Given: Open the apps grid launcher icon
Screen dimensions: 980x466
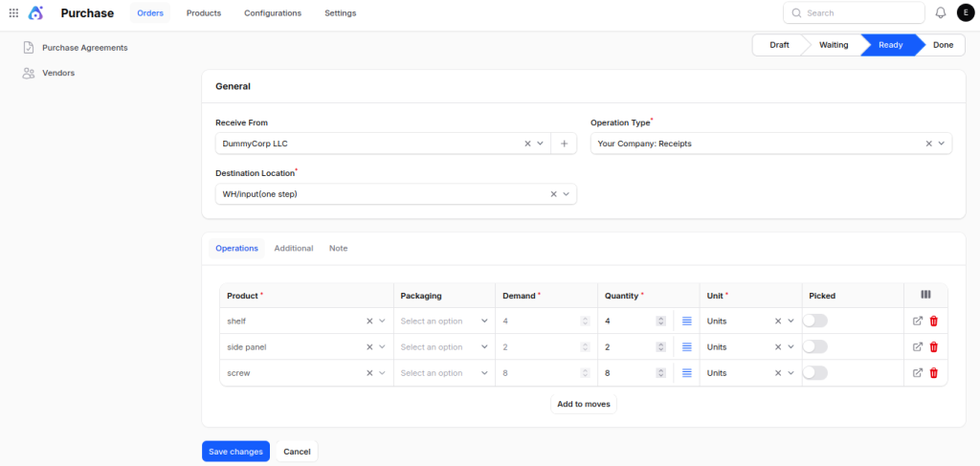Looking at the screenshot, I should pos(13,12).
